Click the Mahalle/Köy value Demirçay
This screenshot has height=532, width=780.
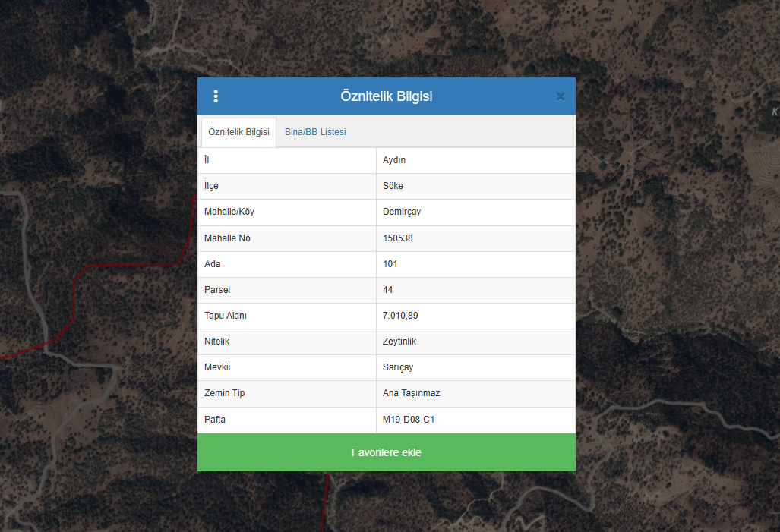(x=402, y=212)
